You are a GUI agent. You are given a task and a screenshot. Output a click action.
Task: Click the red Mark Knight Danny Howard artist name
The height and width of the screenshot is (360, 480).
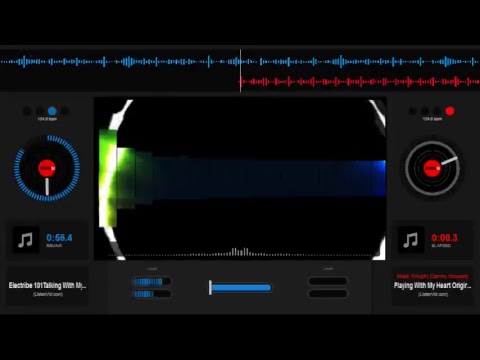coord(432,276)
